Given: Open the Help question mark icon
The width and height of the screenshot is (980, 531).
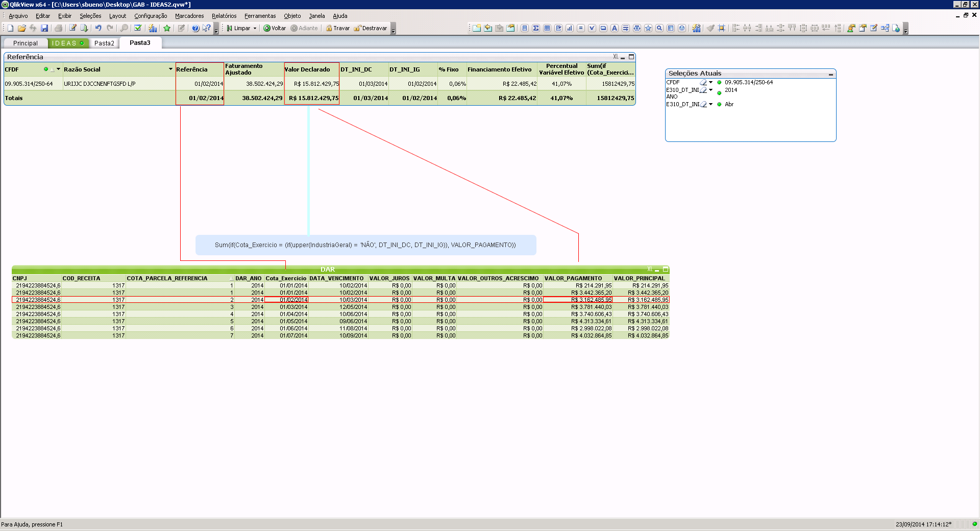Looking at the screenshot, I should coord(195,28).
